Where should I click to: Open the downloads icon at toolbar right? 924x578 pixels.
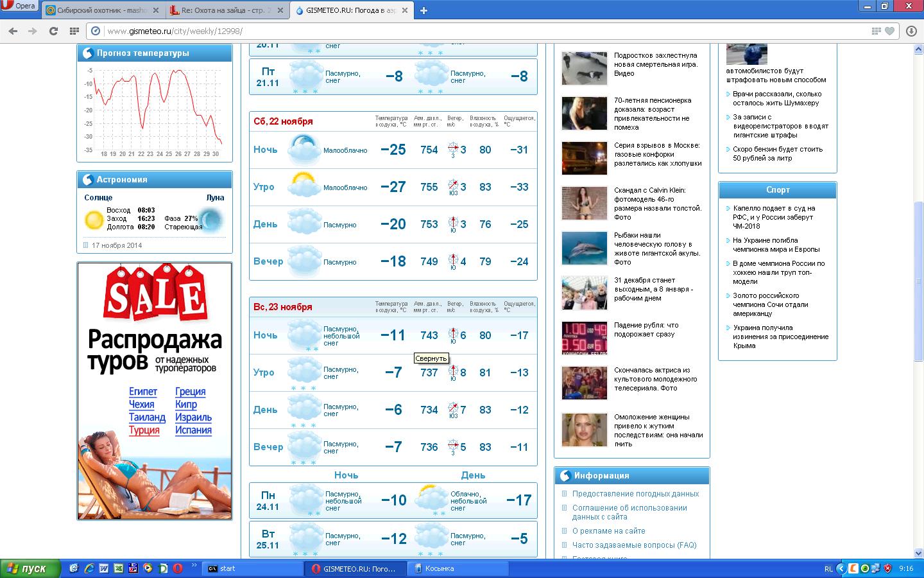point(911,31)
